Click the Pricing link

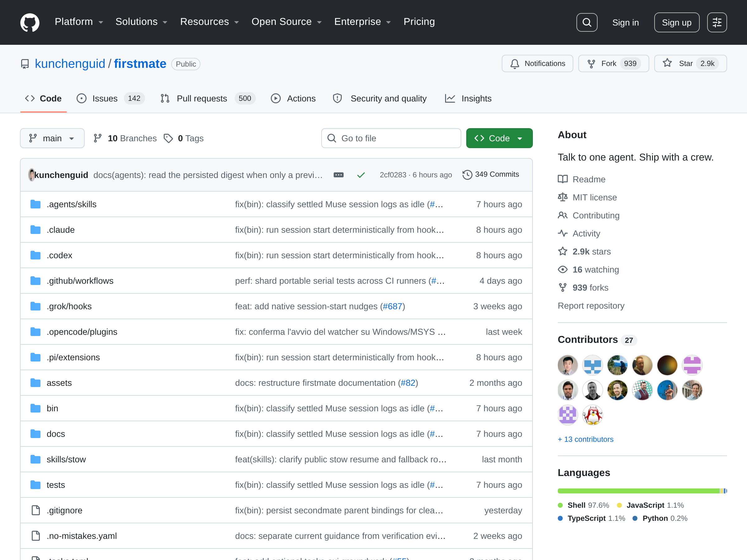tap(419, 22)
